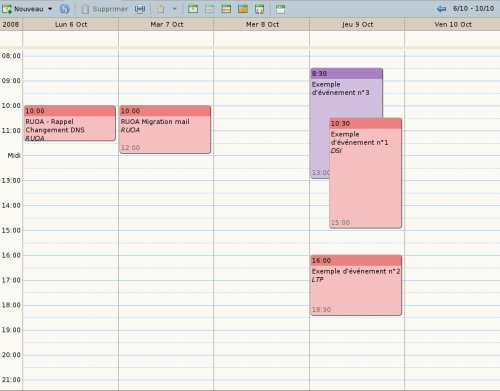Click the 15:00 time label in the gutter

pos(11,230)
